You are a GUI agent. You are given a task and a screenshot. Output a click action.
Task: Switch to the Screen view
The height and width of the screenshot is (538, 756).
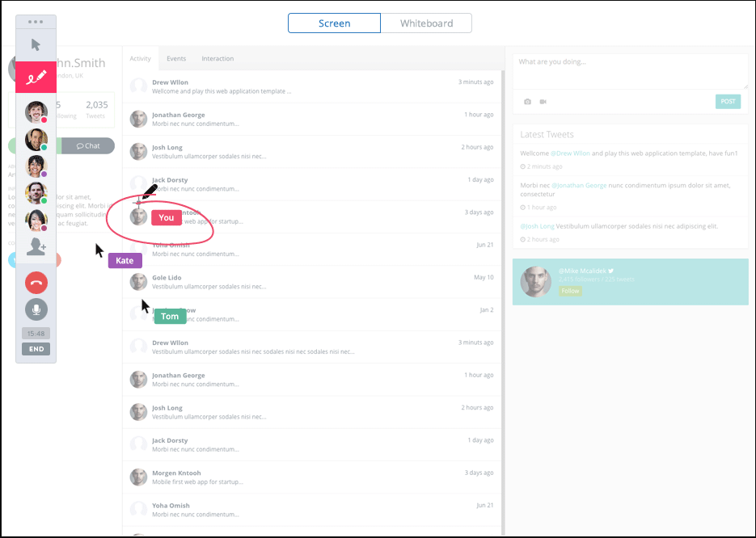tap(334, 23)
